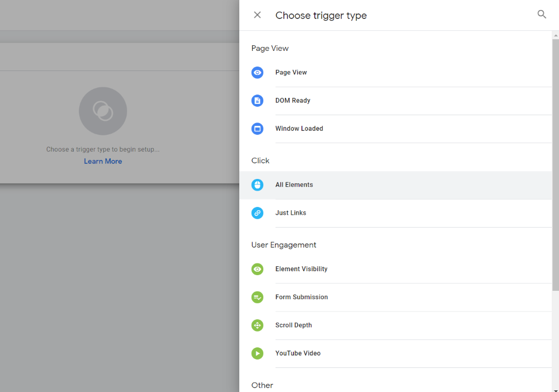Select the YouTube Video trigger
Viewport: 559px width, 392px height.
(395, 353)
